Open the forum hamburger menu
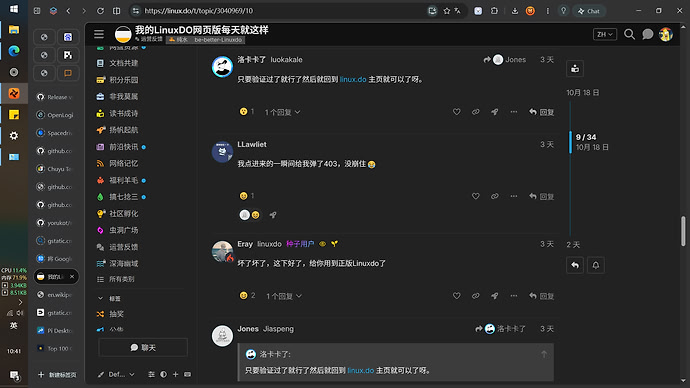This screenshot has height=388, width=690. 99,34
